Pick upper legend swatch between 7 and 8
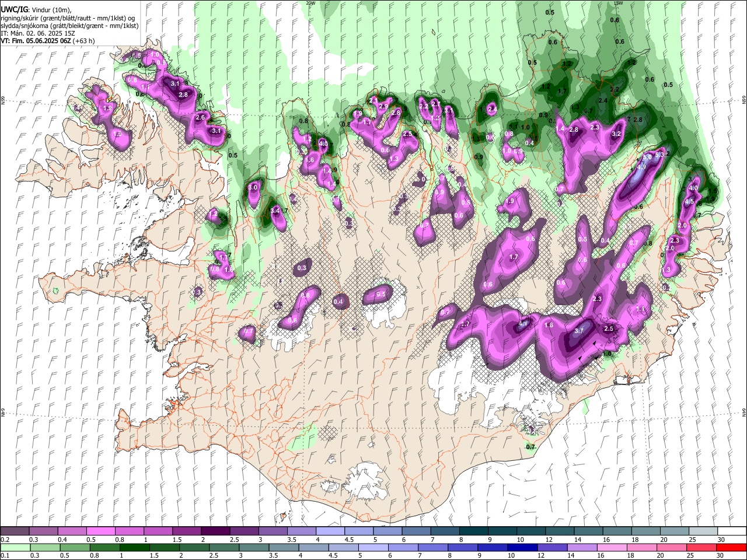The image size is (747, 560). (x=444, y=531)
